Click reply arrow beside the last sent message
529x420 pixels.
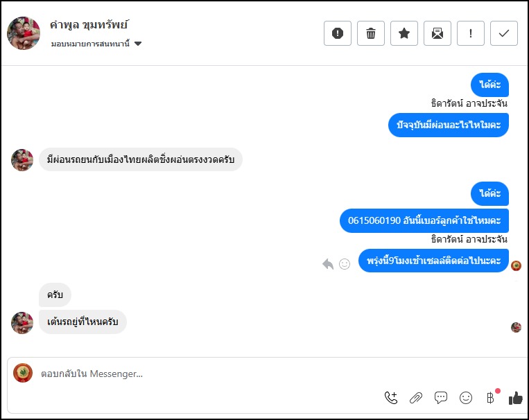pyautogui.click(x=328, y=263)
